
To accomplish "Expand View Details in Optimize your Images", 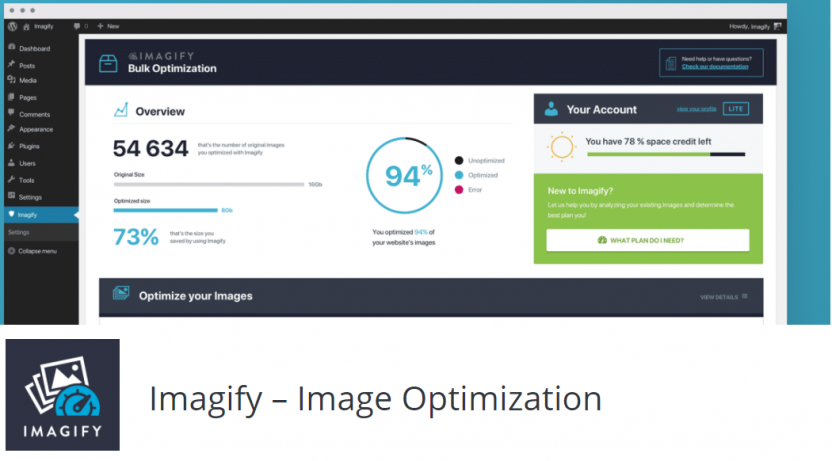I will coord(724,297).
